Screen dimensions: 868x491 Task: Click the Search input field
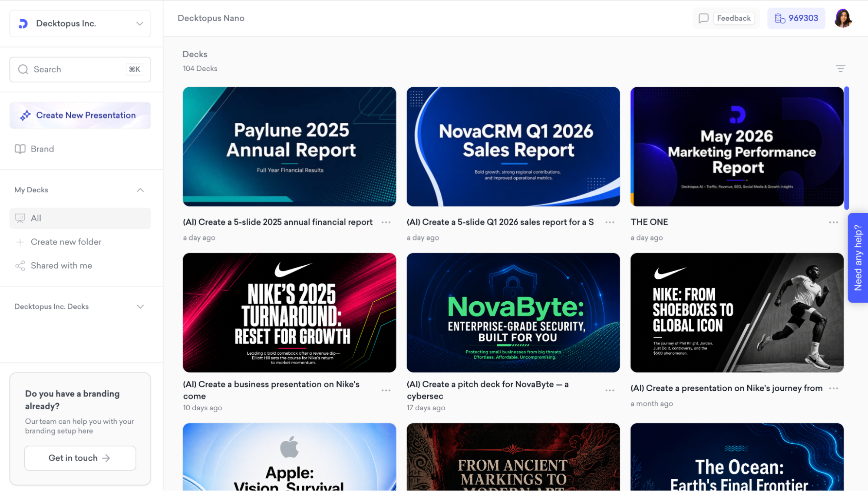tap(80, 69)
